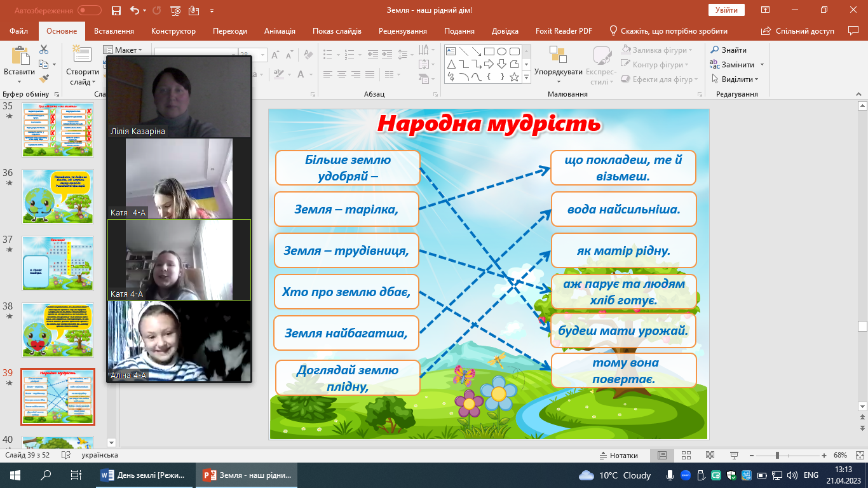868x488 pixels.
Task: Select the star shape in shapes gallery
Action: click(514, 77)
